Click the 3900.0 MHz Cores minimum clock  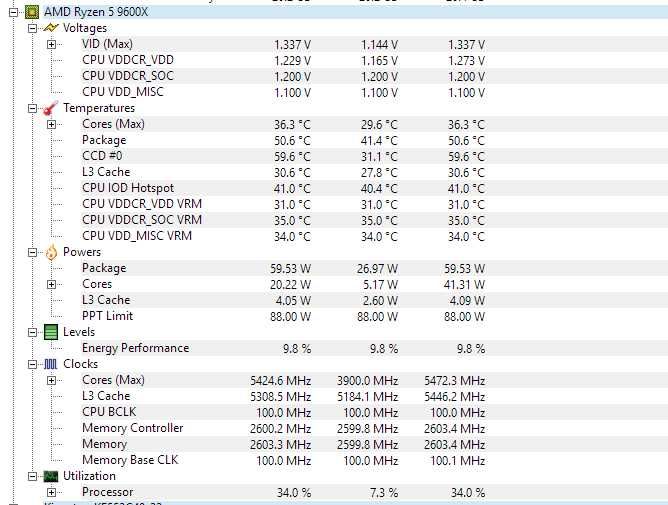pos(367,381)
